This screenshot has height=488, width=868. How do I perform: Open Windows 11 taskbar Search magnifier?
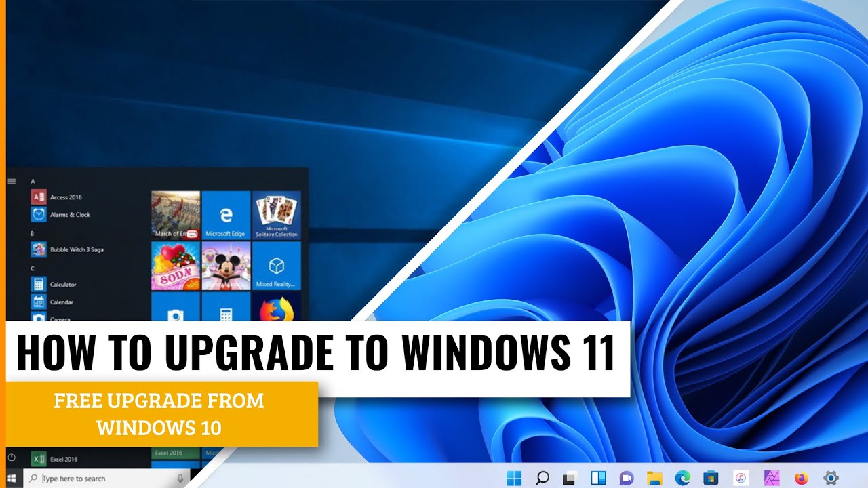pos(542,478)
